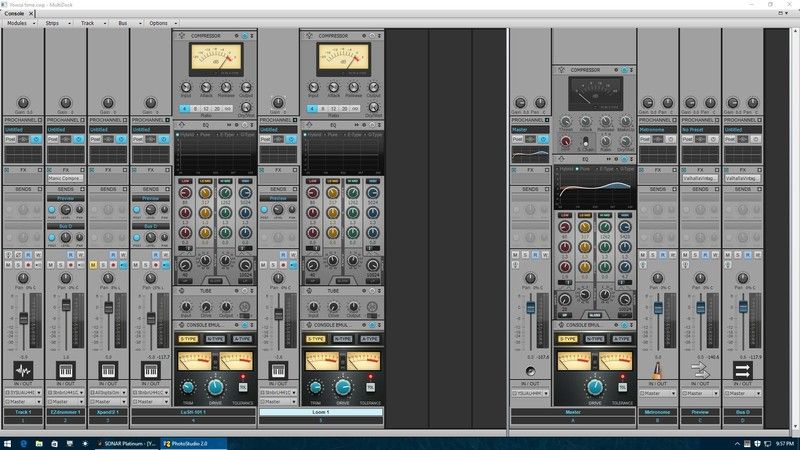Collapse the LuSH-101 compressor module
The width and height of the screenshot is (800, 450).
tap(252, 36)
